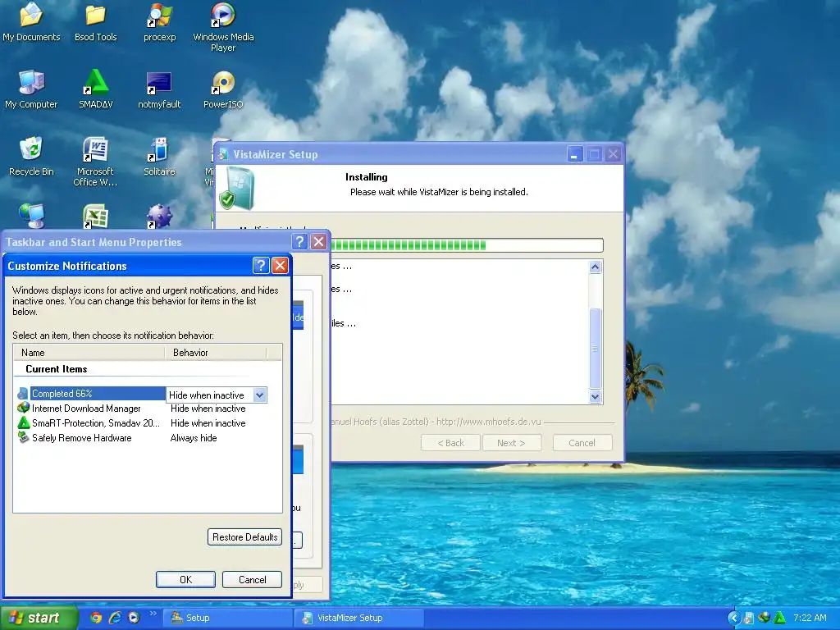The width and height of the screenshot is (840, 630).
Task: Click the Back button in VistaMizer Setup
Action: tap(450, 443)
